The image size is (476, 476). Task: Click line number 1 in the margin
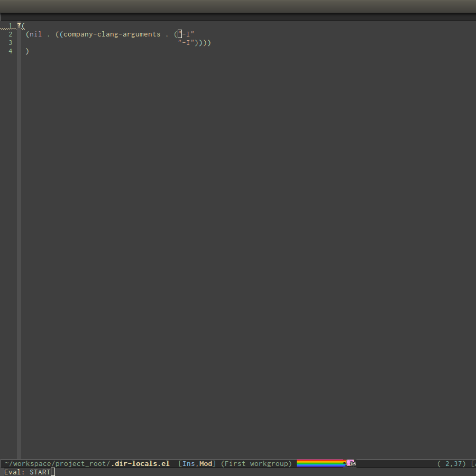(11, 26)
